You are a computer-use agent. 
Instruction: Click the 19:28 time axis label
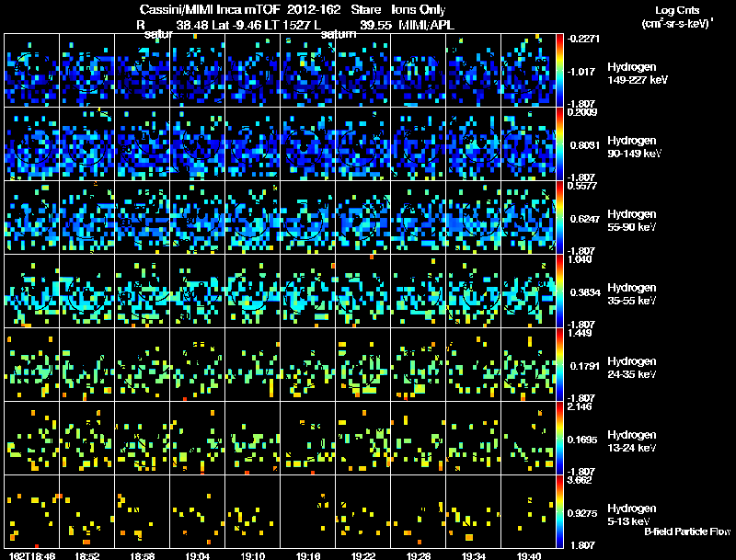tap(419, 555)
